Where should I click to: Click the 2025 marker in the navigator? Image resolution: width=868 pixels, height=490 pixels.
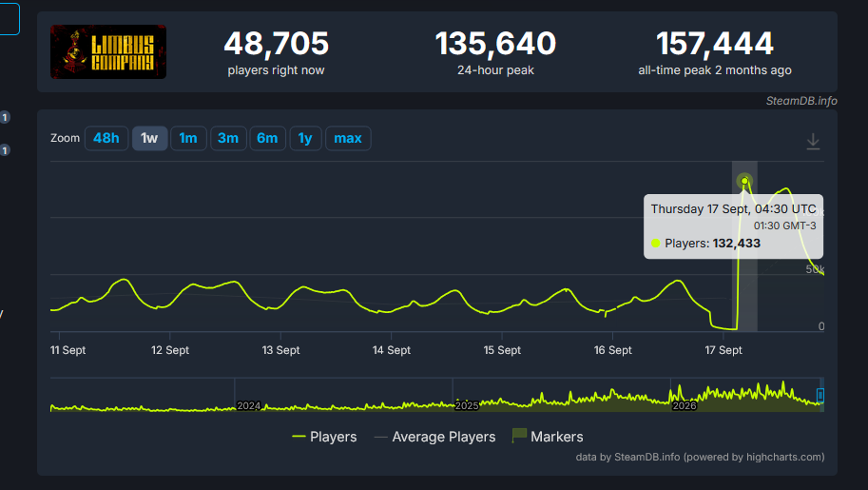(467, 405)
